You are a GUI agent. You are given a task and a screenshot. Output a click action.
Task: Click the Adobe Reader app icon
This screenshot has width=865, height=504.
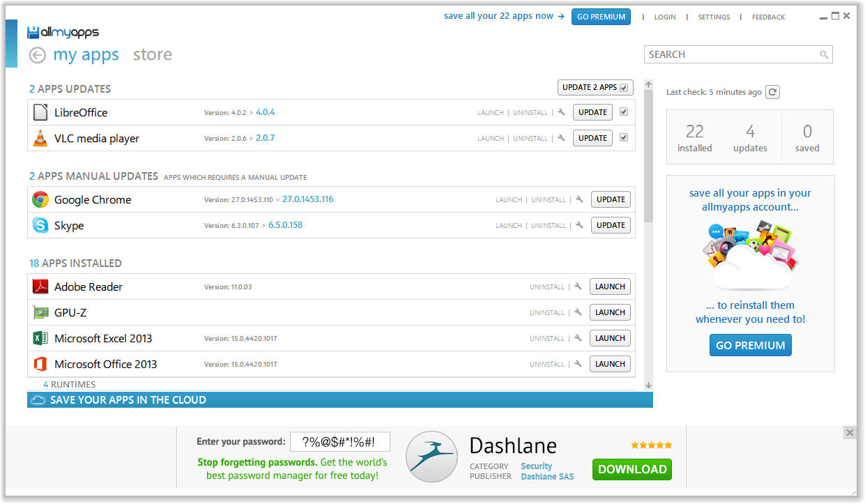tap(40, 287)
